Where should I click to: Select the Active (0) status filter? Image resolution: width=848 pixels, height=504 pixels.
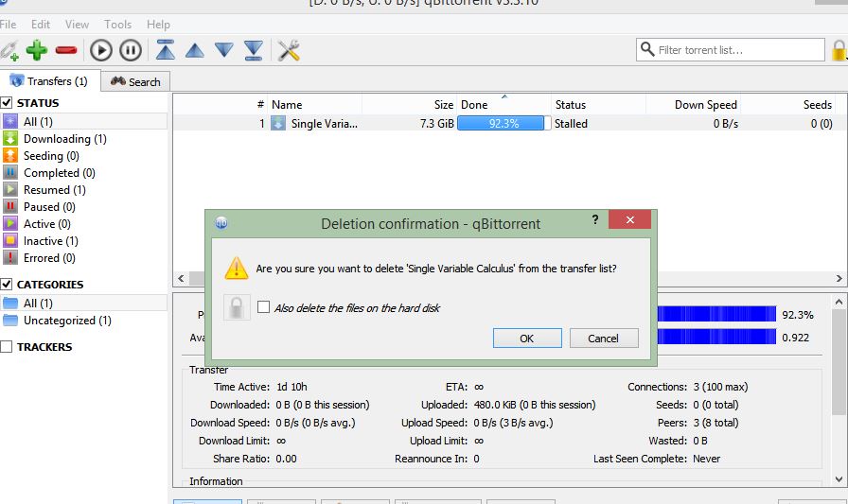click(84, 224)
